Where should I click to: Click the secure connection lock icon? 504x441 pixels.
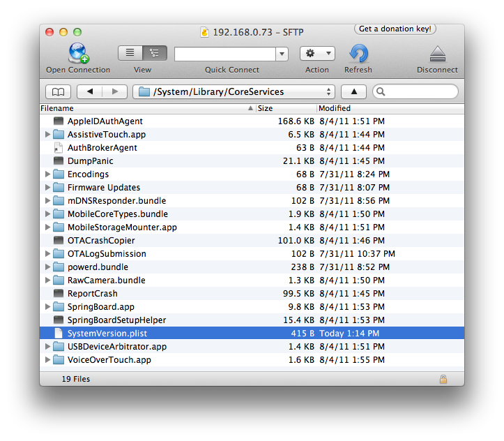[x=443, y=379]
